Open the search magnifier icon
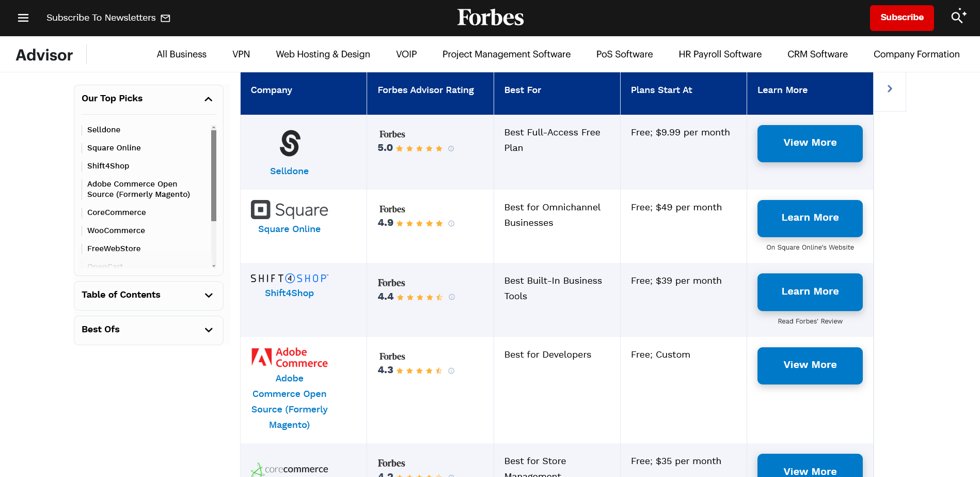The width and height of the screenshot is (980, 477). [958, 17]
